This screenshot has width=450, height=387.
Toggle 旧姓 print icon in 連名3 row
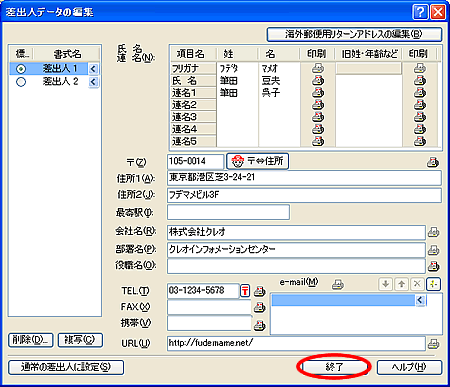(x=420, y=117)
